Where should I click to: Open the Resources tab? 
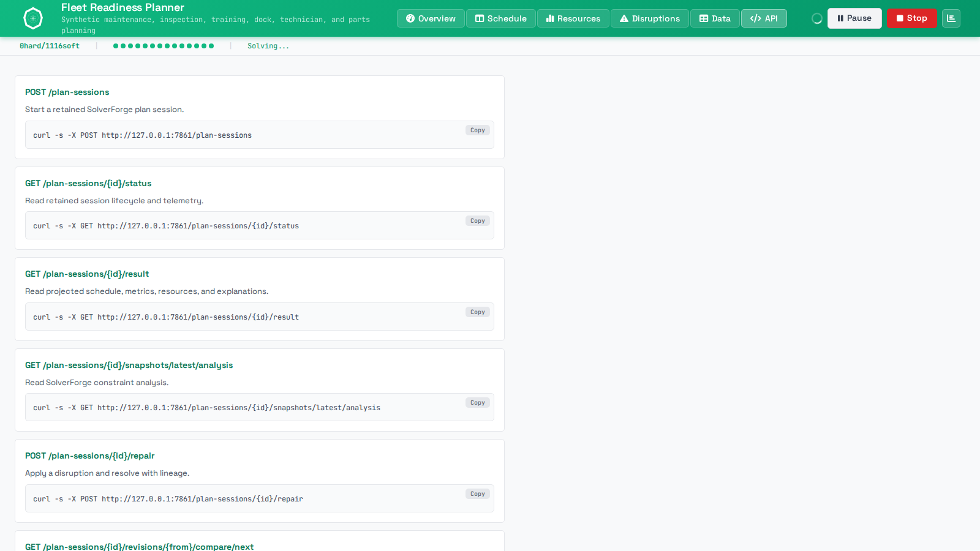coord(573,18)
